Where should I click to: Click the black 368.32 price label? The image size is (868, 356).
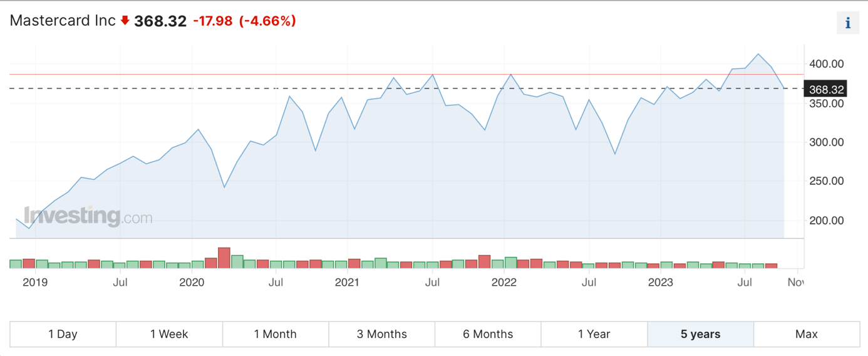[826, 90]
